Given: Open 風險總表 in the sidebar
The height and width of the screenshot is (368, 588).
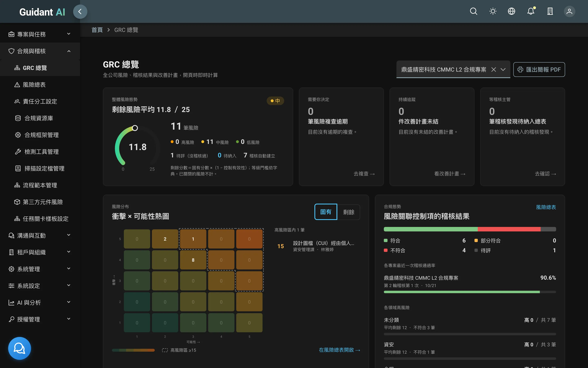Looking at the screenshot, I should [x=40, y=84].
